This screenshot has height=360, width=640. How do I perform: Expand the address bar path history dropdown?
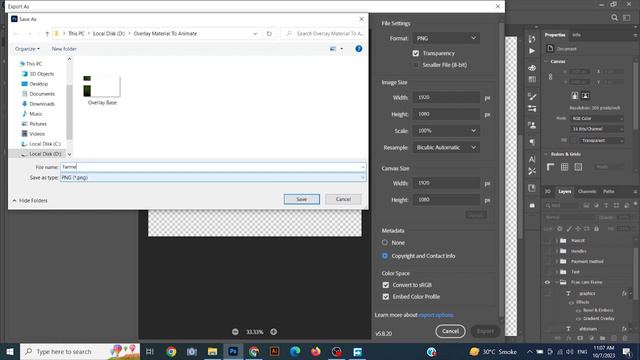tap(255, 34)
